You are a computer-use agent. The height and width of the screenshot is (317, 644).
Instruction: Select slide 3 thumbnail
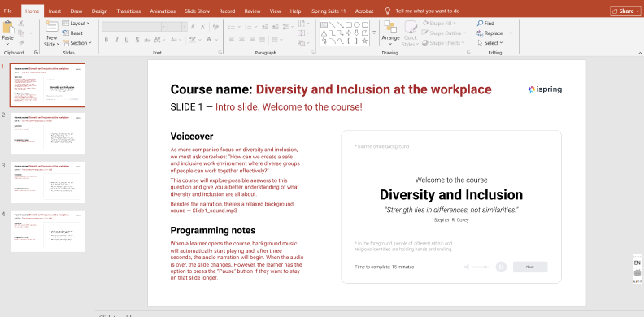(48, 182)
